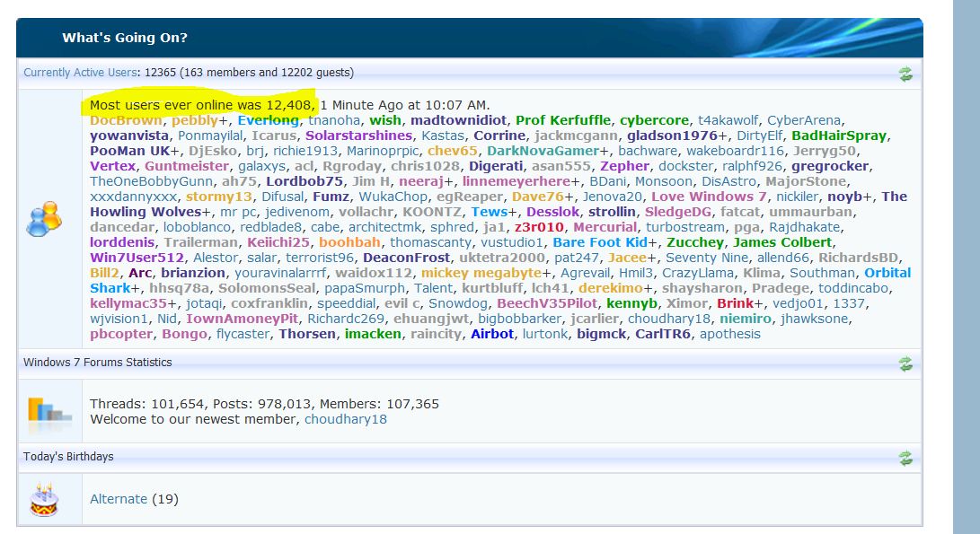Open CarlTR6's profile

tap(663, 334)
